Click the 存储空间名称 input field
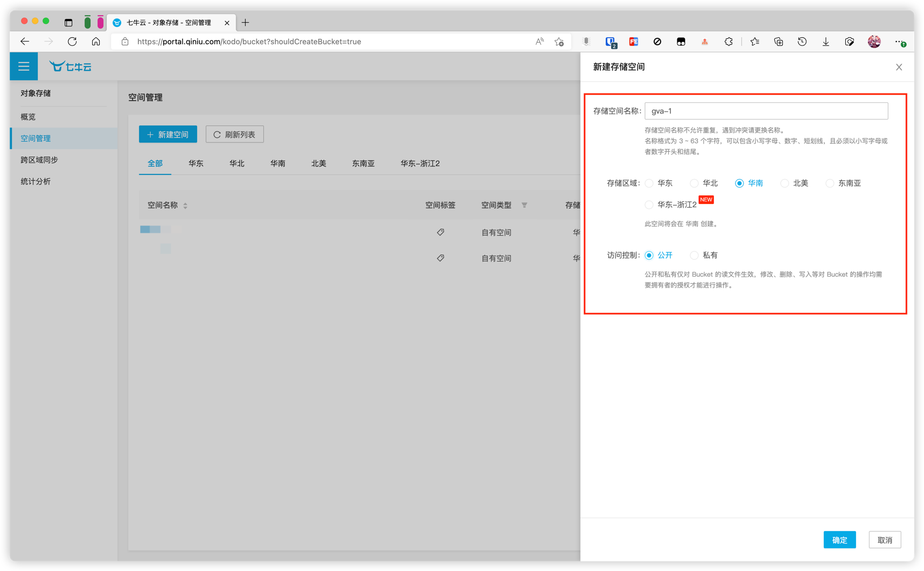The height and width of the screenshot is (571, 924). [x=766, y=111]
